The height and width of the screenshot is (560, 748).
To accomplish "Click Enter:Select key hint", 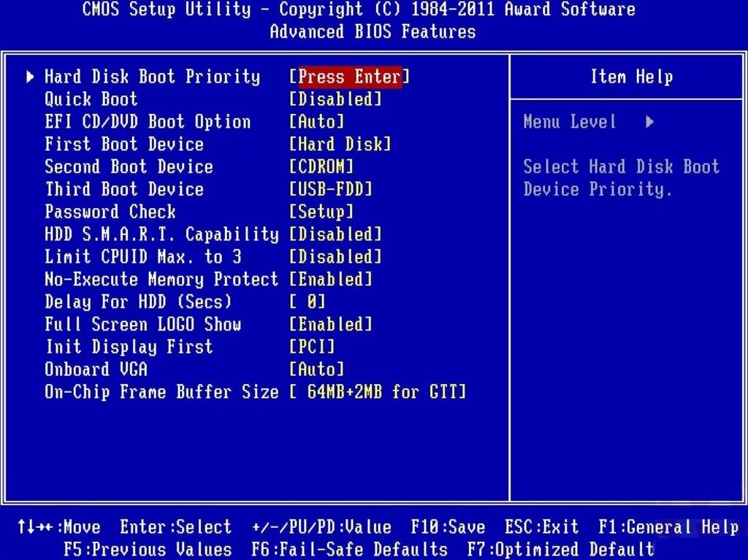I will click(x=175, y=527).
